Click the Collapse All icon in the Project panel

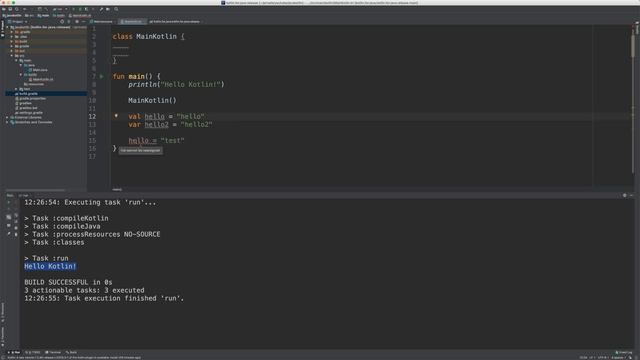pos(69,22)
